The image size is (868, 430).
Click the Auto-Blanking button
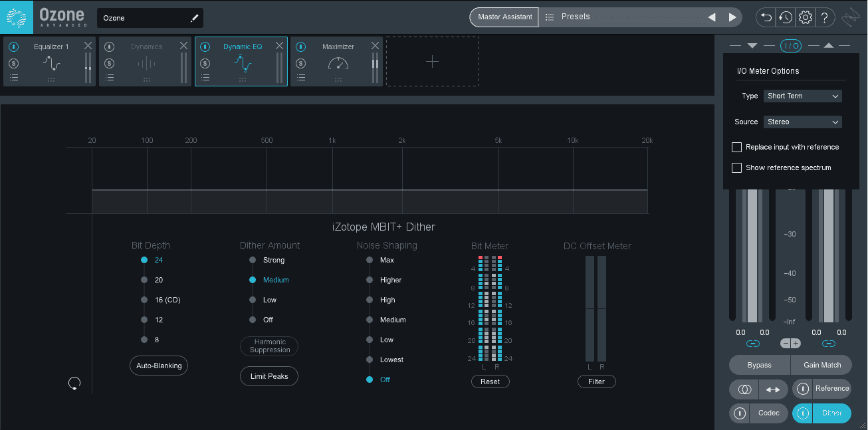point(159,366)
